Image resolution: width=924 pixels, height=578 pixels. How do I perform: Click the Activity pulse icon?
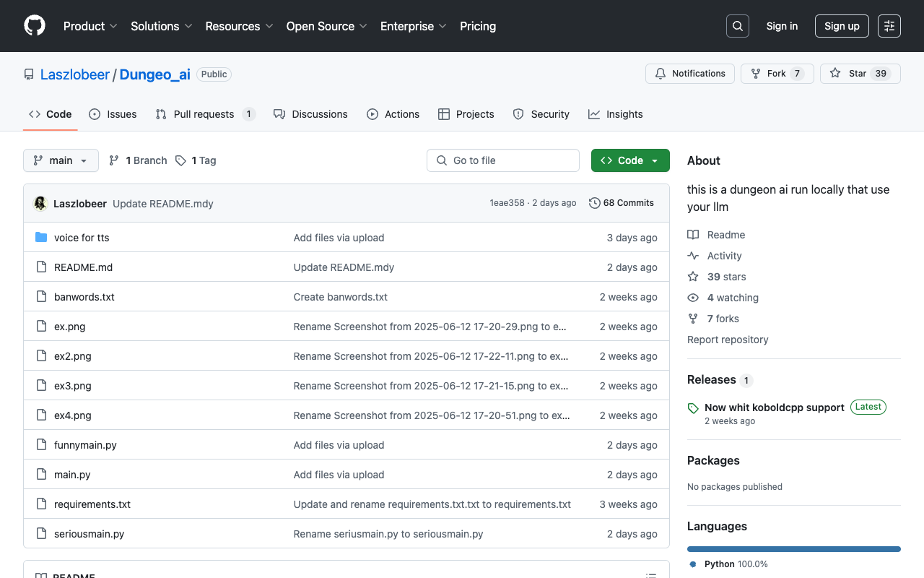693,256
